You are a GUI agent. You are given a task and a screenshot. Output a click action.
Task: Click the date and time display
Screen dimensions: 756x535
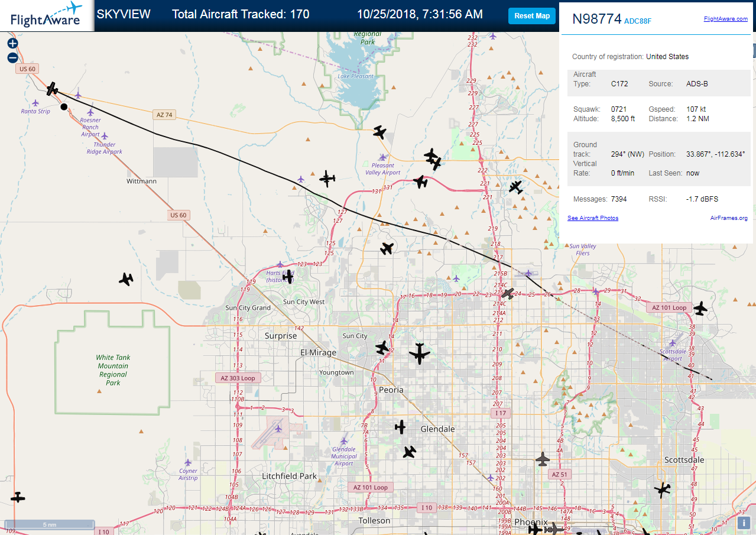[x=420, y=14]
